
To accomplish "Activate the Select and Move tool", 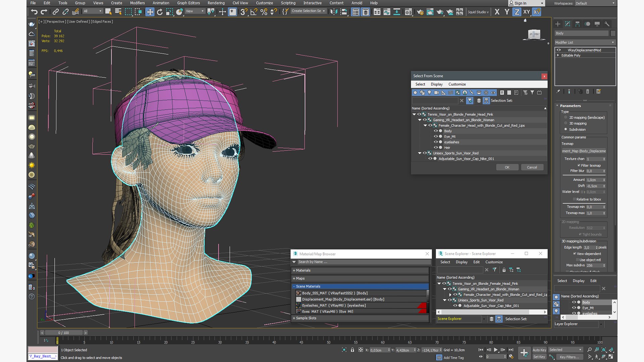I will click(x=150, y=12).
